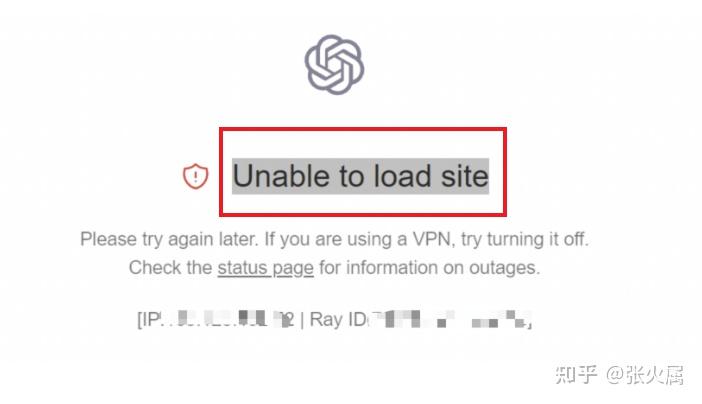702x404 pixels.
Task: Click the 知乎 watermark logo text
Action: pos(576,374)
